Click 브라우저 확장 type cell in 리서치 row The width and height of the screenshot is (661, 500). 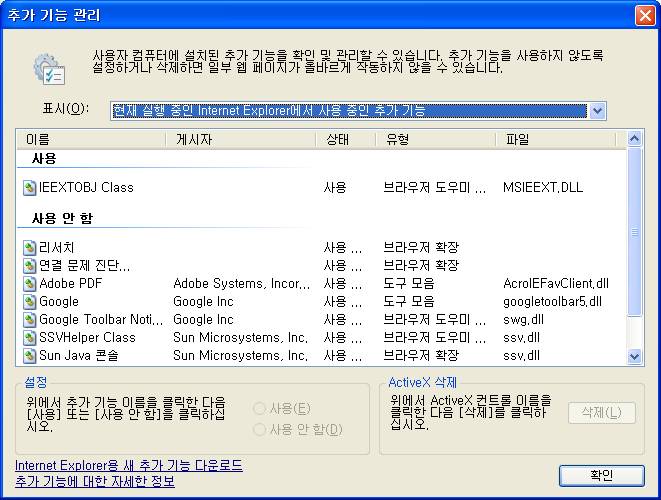[421, 248]
